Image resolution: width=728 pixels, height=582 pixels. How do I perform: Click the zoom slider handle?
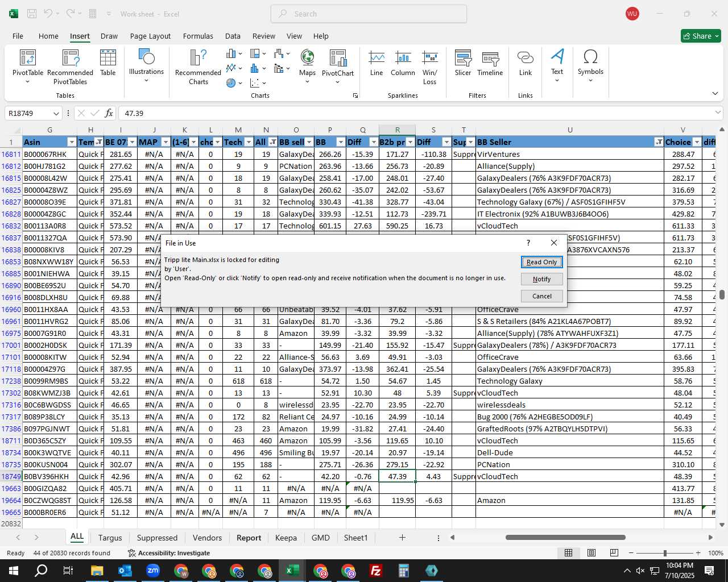pyautogui.click(x=665, y=553)
